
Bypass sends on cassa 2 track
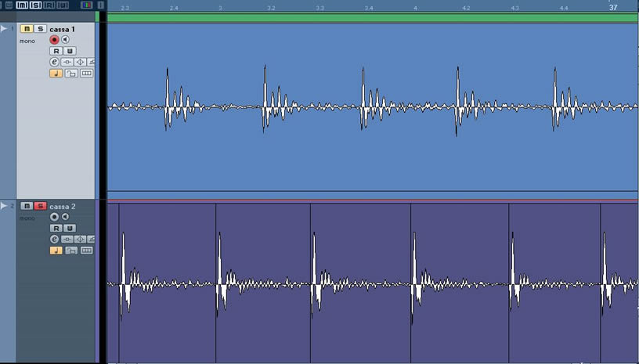[x=92, y=239]
